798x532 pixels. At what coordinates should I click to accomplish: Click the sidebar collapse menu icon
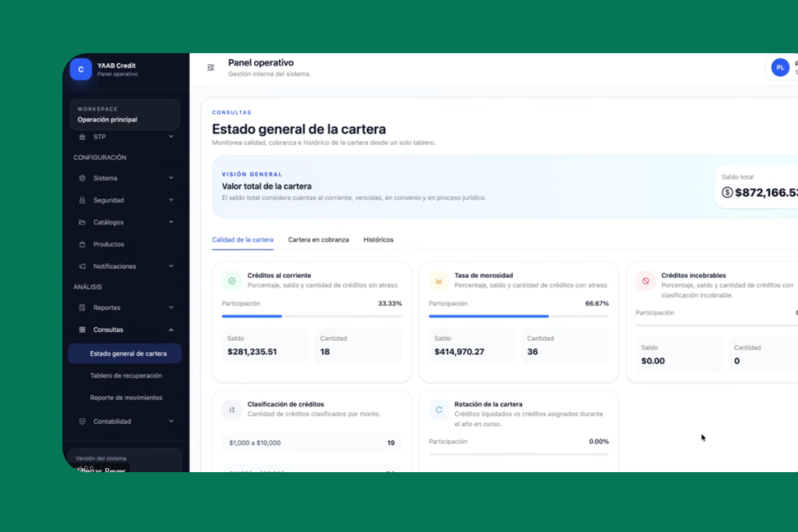coord(210,68)
